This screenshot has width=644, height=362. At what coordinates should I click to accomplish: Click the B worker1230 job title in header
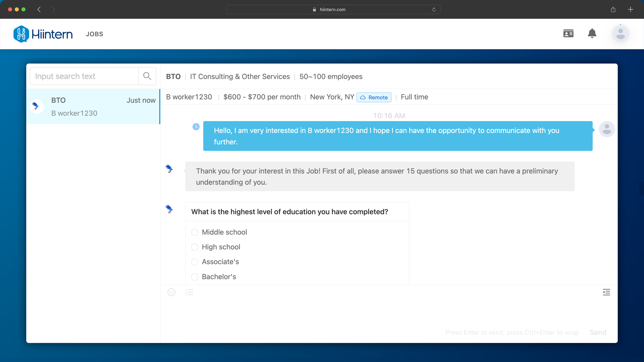[189, 97]
